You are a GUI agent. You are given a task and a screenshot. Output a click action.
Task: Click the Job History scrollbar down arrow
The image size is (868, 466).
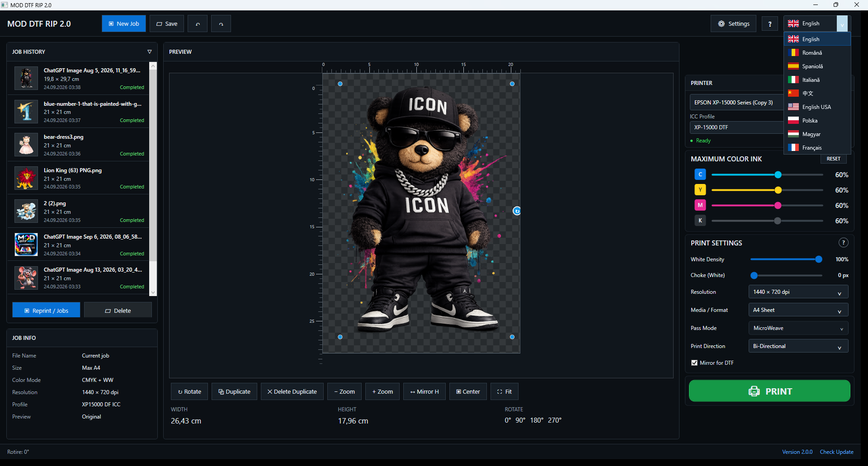pyautogui.click(x=153, y=292)
